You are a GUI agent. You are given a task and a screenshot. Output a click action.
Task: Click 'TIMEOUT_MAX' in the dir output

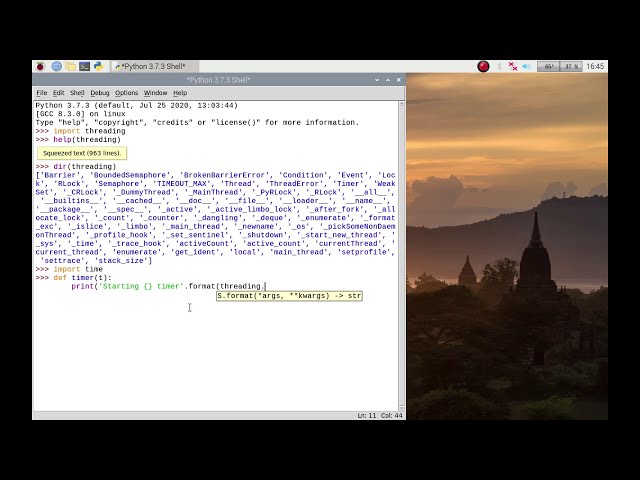(182, 184)
